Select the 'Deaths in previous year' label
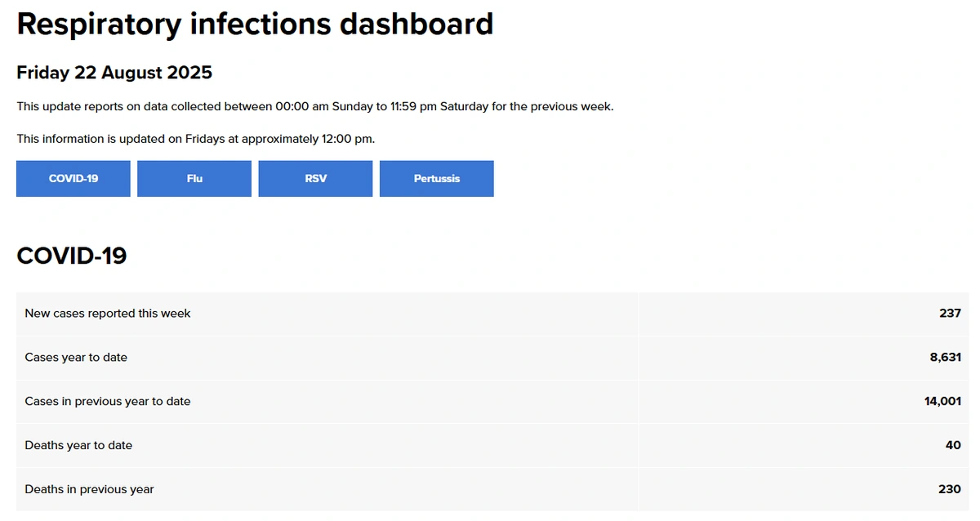Image resolution: width=980 pixels, height=521 pixels. pos(89,490)
